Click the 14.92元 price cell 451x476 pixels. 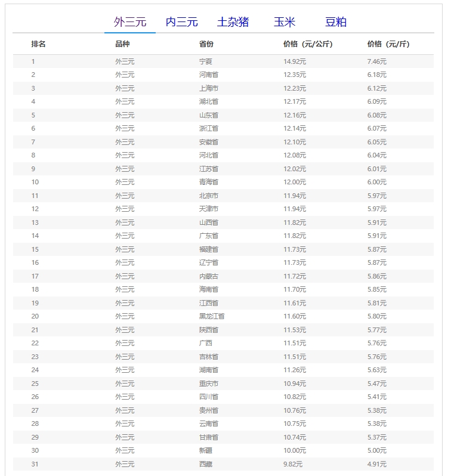(x=295, y=61)
